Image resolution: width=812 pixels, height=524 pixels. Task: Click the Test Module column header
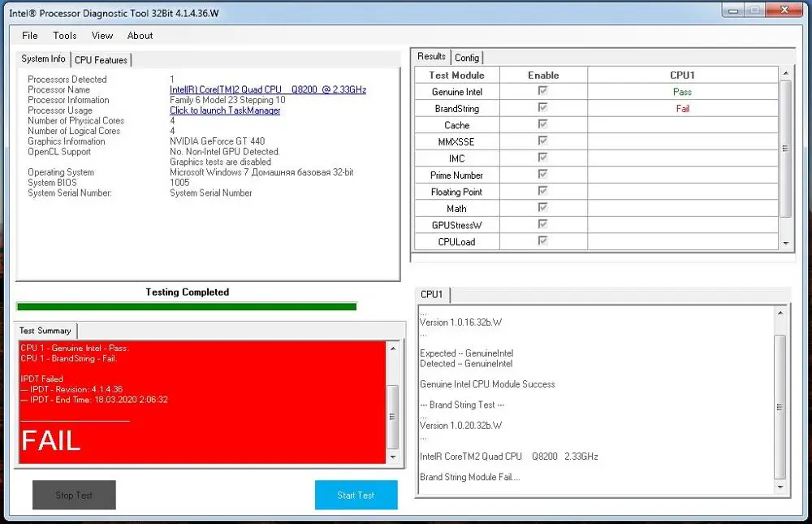click(x=456, y=76)
